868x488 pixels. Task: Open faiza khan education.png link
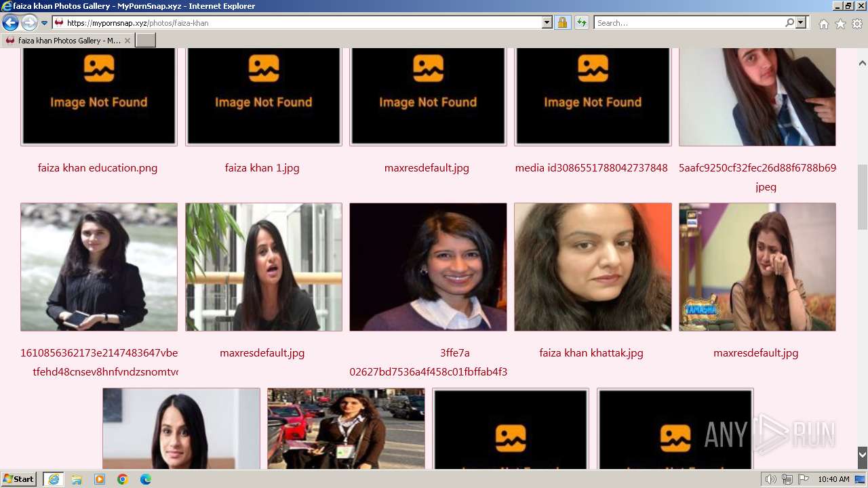point(98,168)
